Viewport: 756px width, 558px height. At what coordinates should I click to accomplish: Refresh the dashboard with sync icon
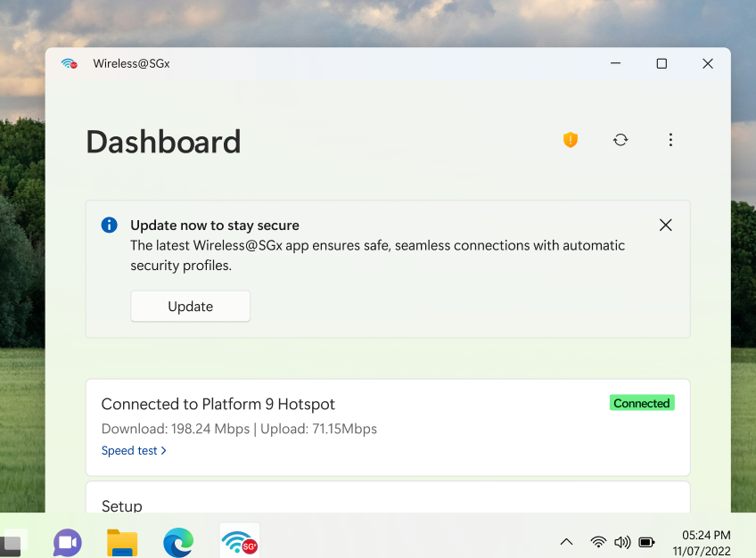tap(620, 140)
